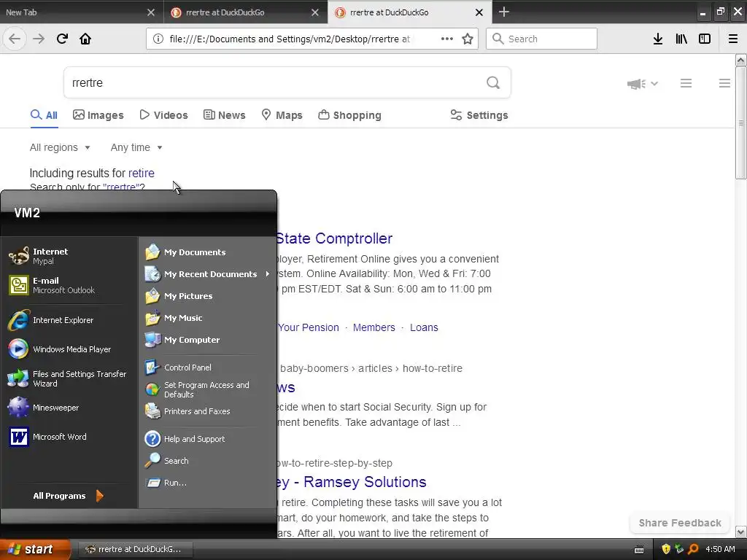
Task: Open Help and Support
Action: pyautogui.click(x=207, y=439)
